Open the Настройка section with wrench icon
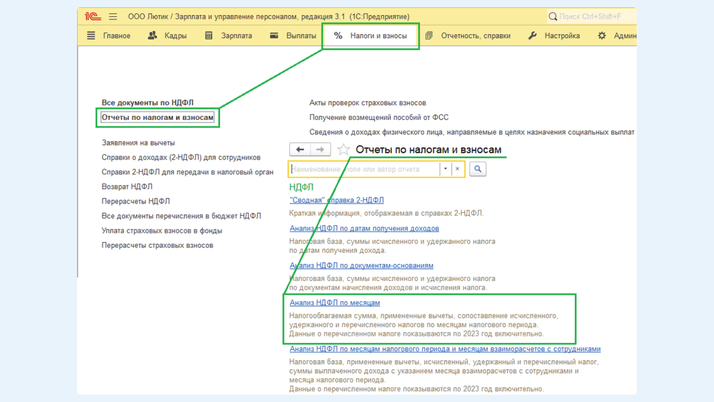 click(554, 36)
